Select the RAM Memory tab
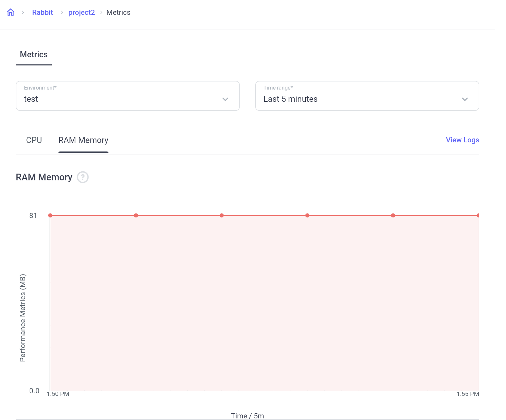Screen dimensions: 506x420 pos(83,140)
